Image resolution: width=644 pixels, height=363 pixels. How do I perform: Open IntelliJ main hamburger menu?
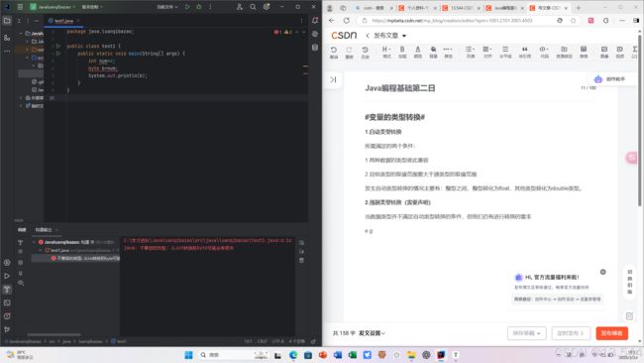(20, 7)
